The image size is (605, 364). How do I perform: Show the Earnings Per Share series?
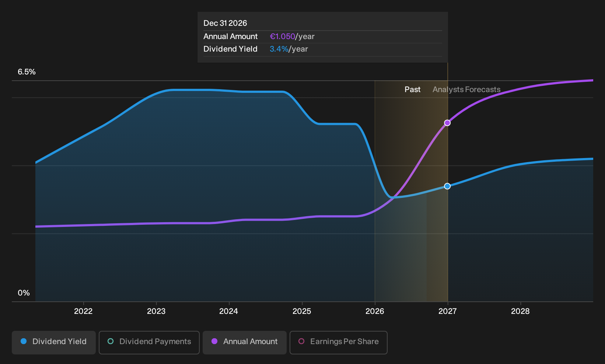point(339,342)
